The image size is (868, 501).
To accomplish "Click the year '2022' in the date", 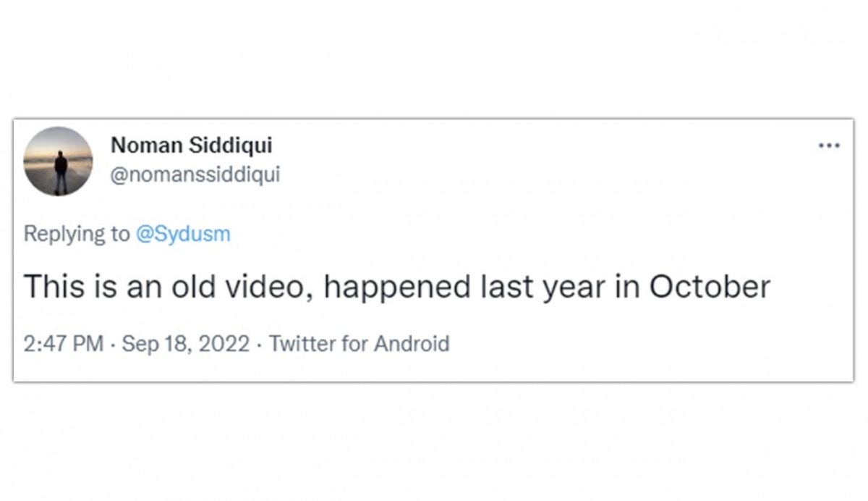I will 224,343.
